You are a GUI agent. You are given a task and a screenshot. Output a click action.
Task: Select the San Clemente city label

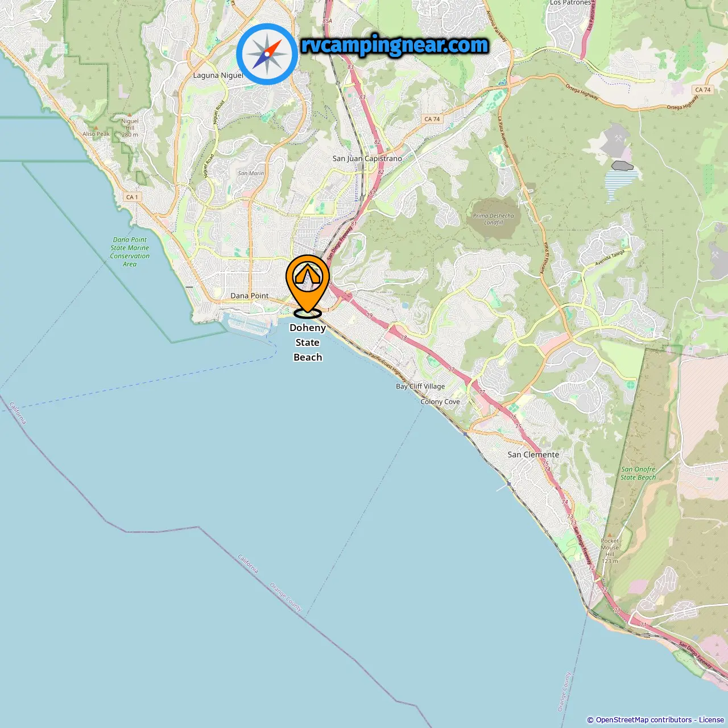point(533,454)
